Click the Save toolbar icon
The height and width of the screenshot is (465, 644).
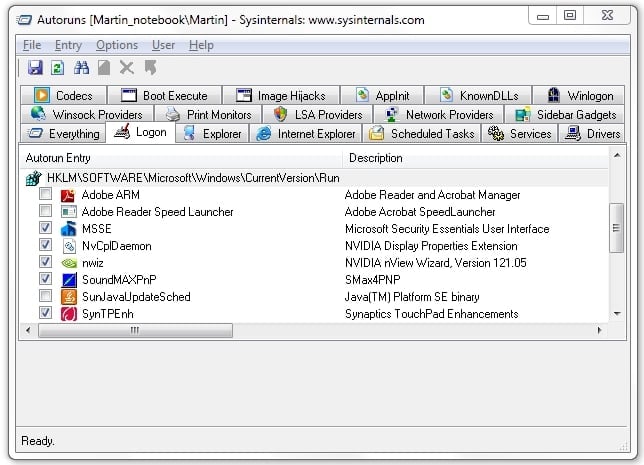click(x=35, y=67)
